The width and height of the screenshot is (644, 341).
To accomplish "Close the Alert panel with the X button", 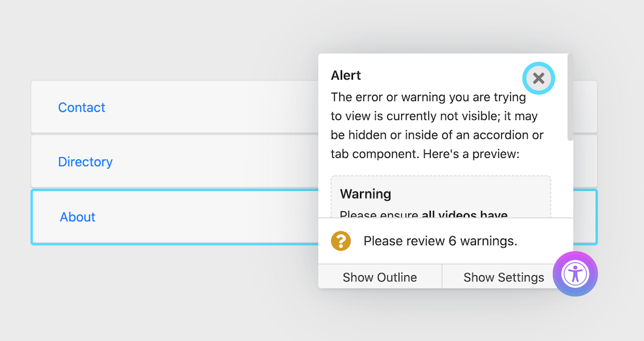I will click(x=538, y=78).
